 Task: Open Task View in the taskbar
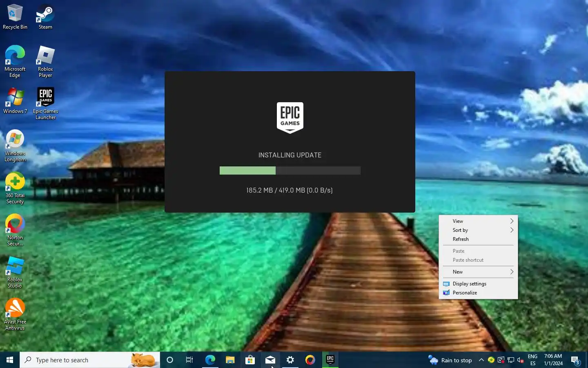point(189,360)
